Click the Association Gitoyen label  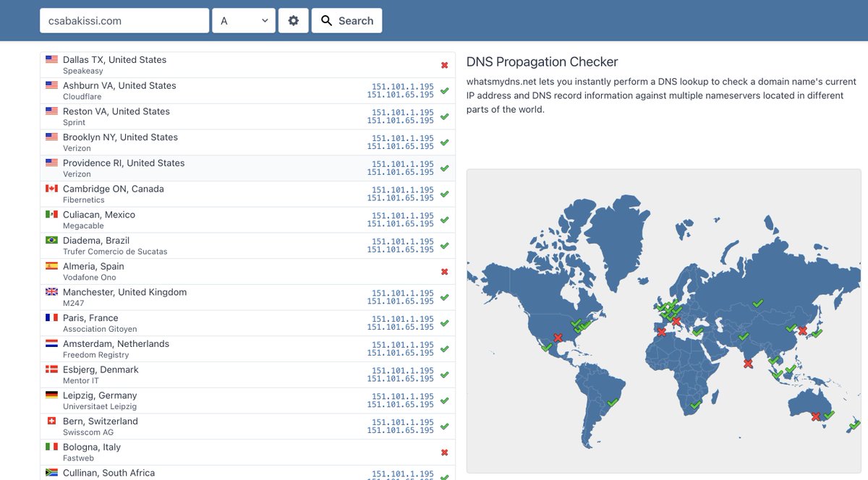coord(100,330)
